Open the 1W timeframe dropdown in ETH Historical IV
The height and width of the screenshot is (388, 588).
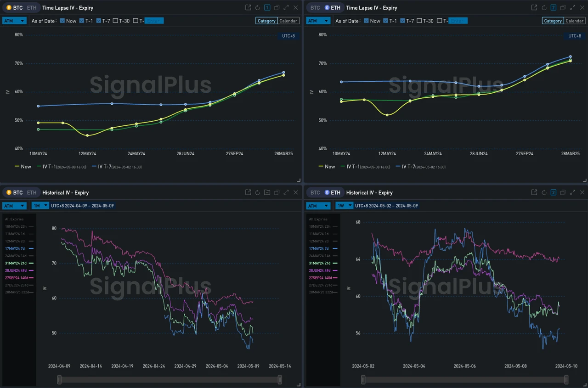pyautogui.click(x=344, y=206)
